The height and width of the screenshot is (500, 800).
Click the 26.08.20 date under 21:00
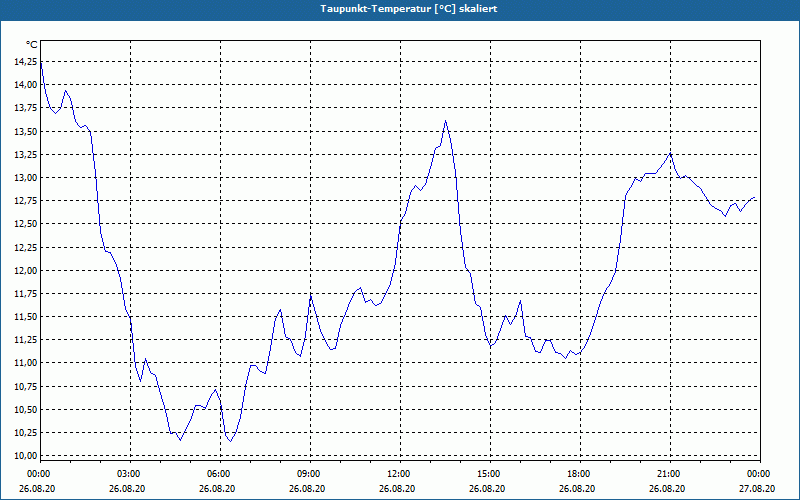[667, 488]
